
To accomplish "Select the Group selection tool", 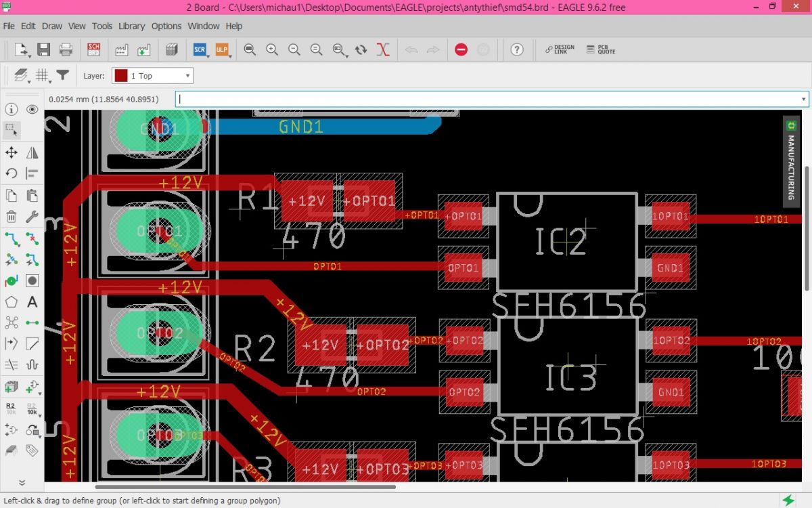I will (12, 130).
